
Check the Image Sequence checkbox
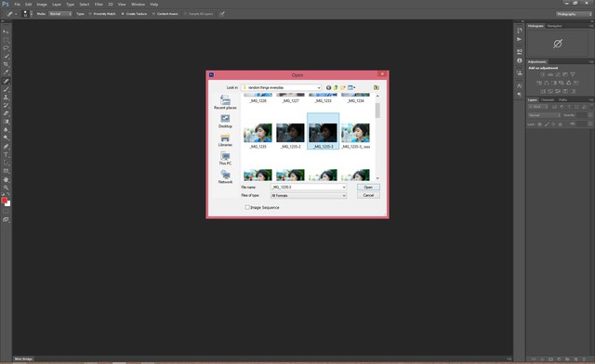[x=247, y=207]
